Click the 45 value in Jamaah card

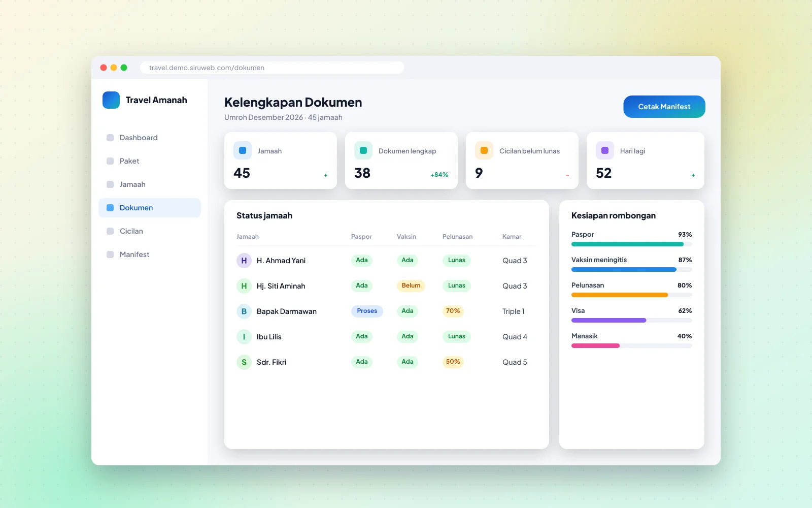tap(242, 173)
